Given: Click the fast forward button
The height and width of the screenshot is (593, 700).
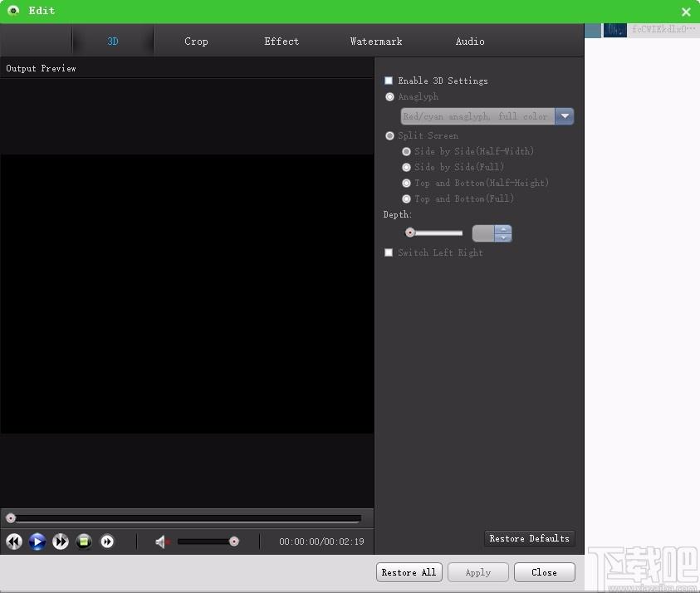Looking at the screenshot, I should [61, 542].
